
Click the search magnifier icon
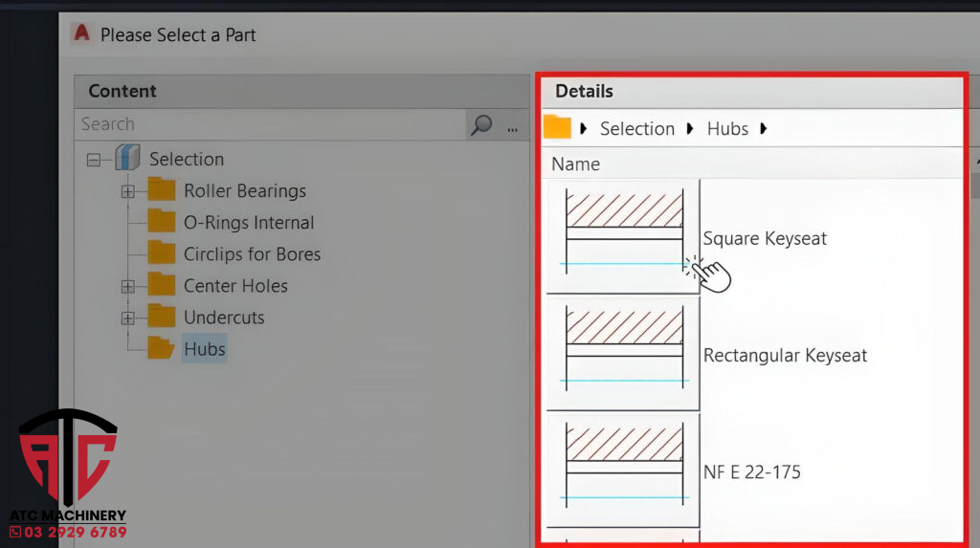tap(481, 124)
